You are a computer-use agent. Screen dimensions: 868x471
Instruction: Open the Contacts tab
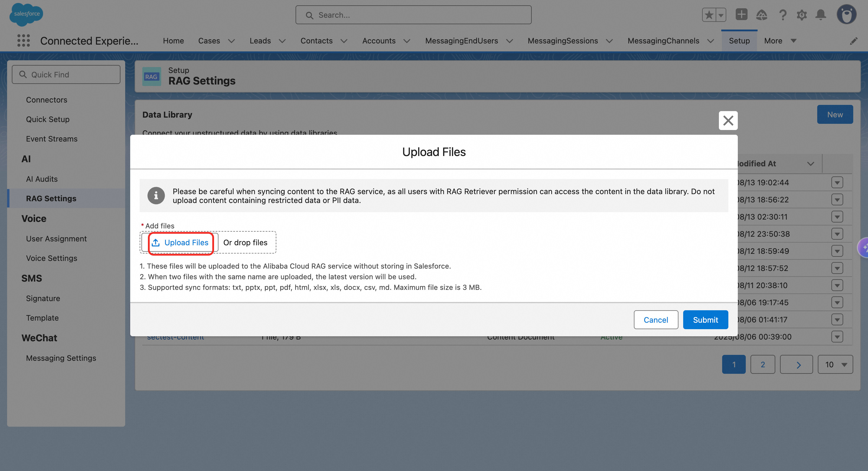tap(316, 41)
